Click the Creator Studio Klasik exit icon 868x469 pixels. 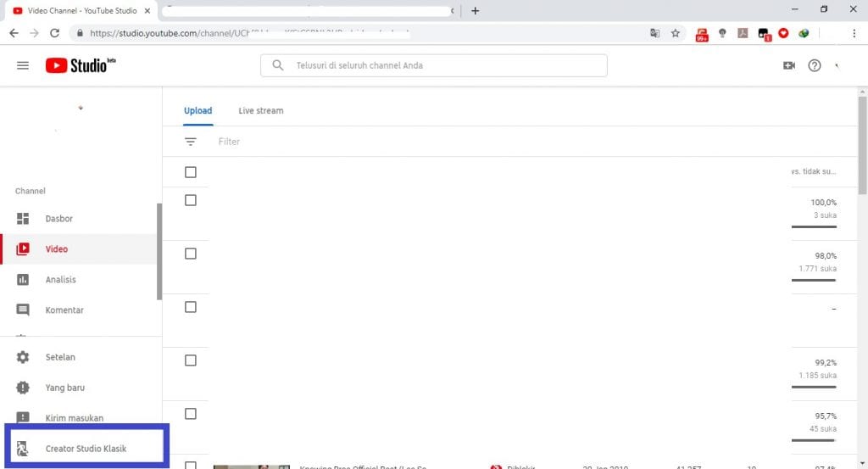tap(23, 449)
